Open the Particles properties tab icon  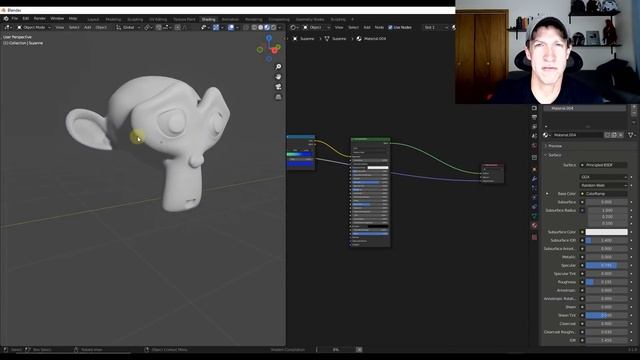pyautogui.click(x=534, y=188)
